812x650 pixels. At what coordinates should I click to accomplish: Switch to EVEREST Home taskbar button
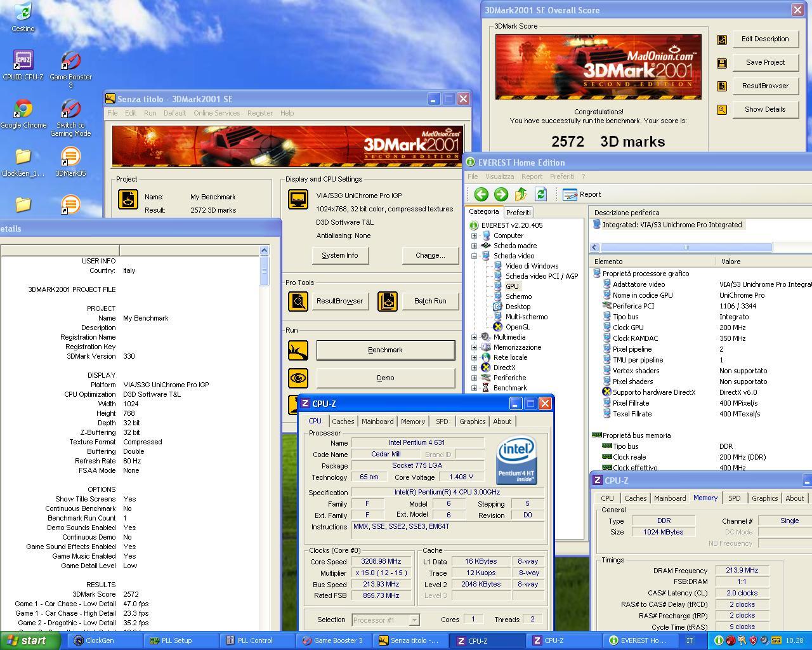(640, 640)
